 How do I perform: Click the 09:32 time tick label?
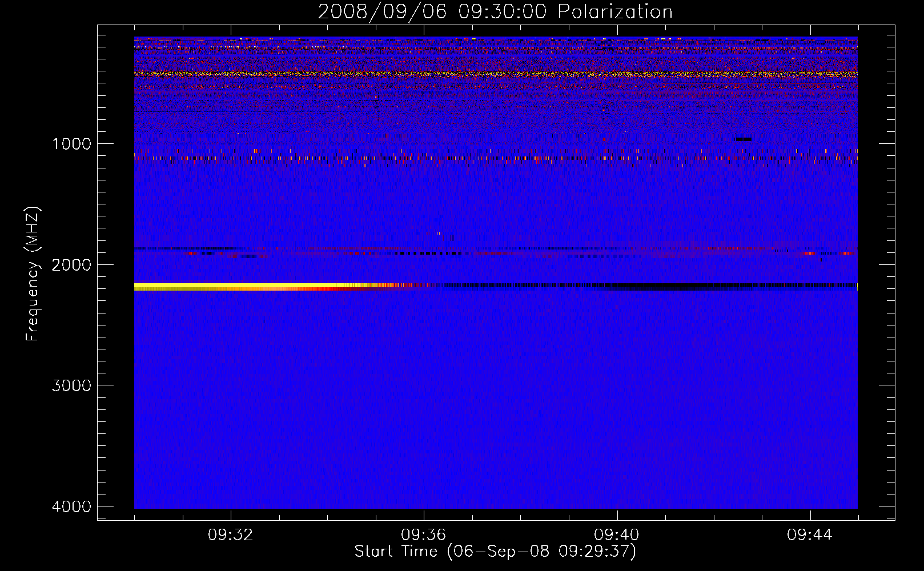click(230, 535)
